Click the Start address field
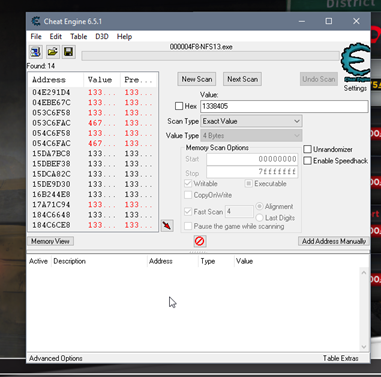The image size is (381, 377). click(x=252, y=159)
